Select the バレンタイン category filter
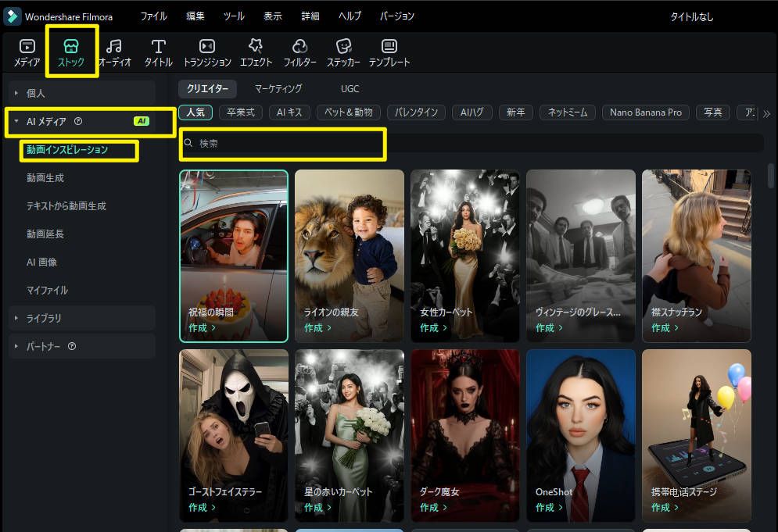The image size is (778, 532). click(x=416, y=112)
